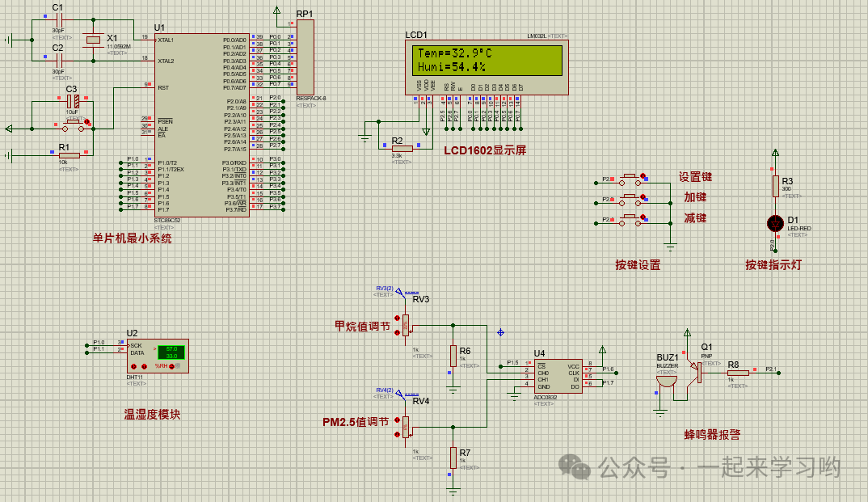Toggle the latch dot on the reset pushbutton
Viewport: 868px width, 502px height.
point(87,122)
